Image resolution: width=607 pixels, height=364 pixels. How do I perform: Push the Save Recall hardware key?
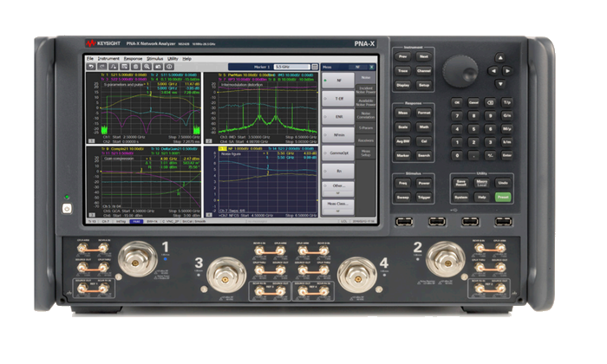(x=460, y=183)
